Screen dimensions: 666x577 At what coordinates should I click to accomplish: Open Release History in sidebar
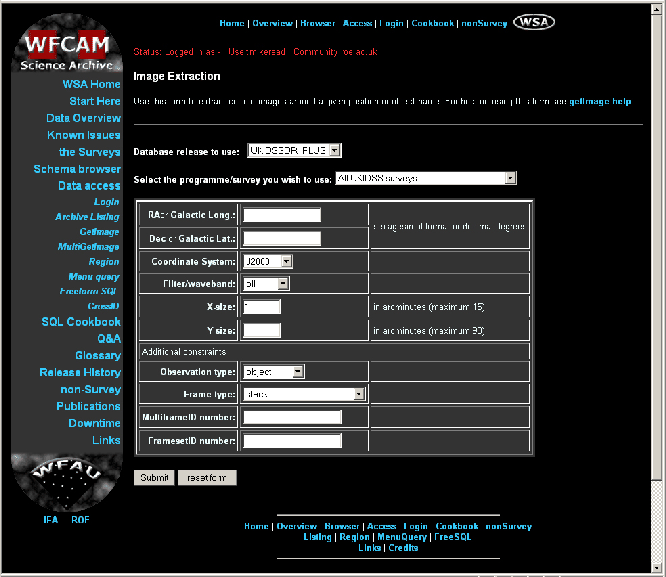click(x=80, y=372)
